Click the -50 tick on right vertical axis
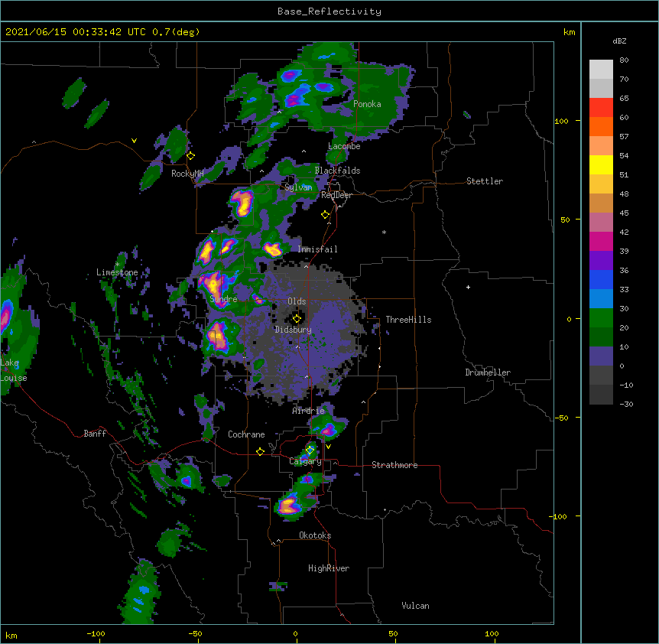659x644 pixels. (x=561, y=418)
